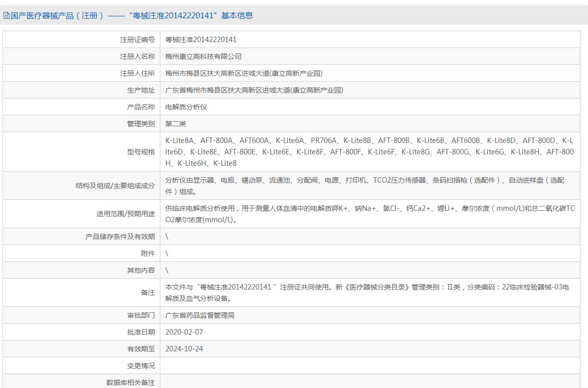Screen dimensions: 588x388
Task: Select expiry date 2024-10-24
Action: coord(184,349)
